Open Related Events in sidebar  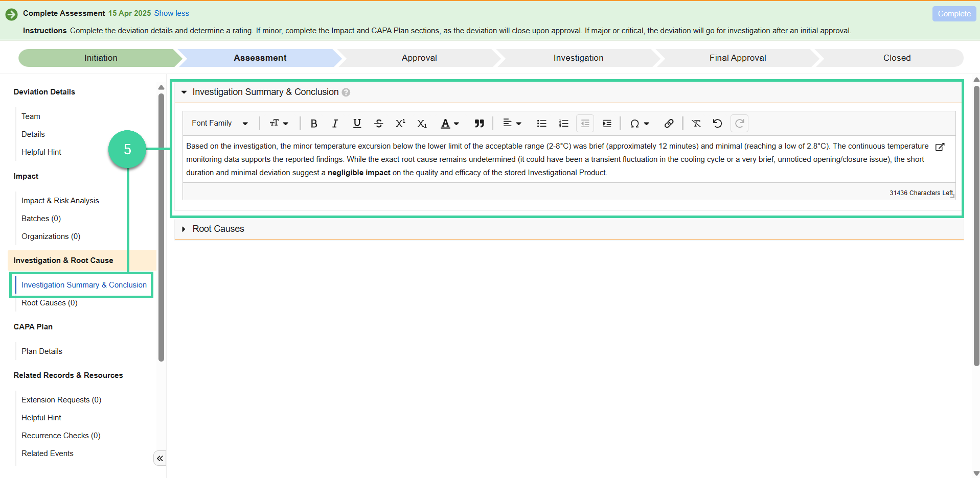(x=48, y=453)
